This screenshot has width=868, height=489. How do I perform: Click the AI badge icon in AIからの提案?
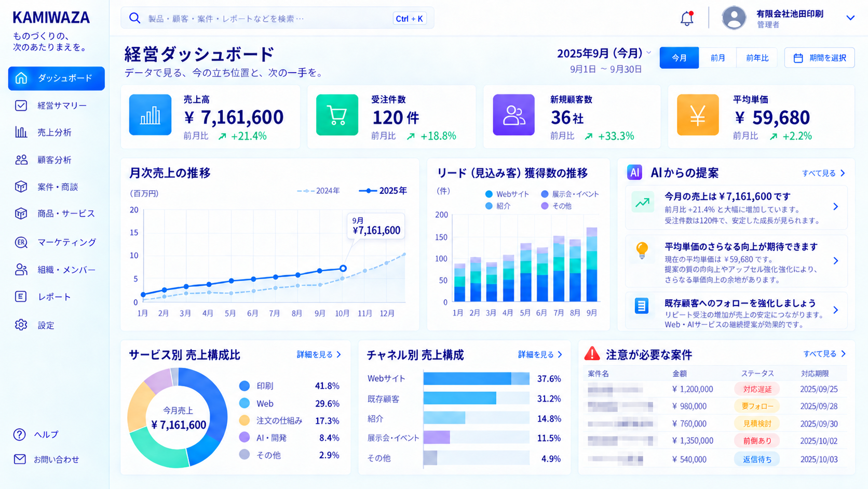coord(634,173)
